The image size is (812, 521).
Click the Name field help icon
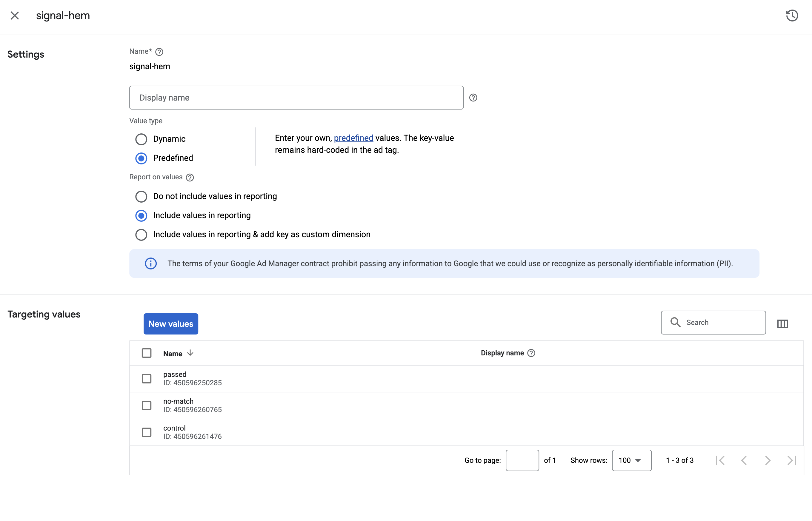point(159,52)
